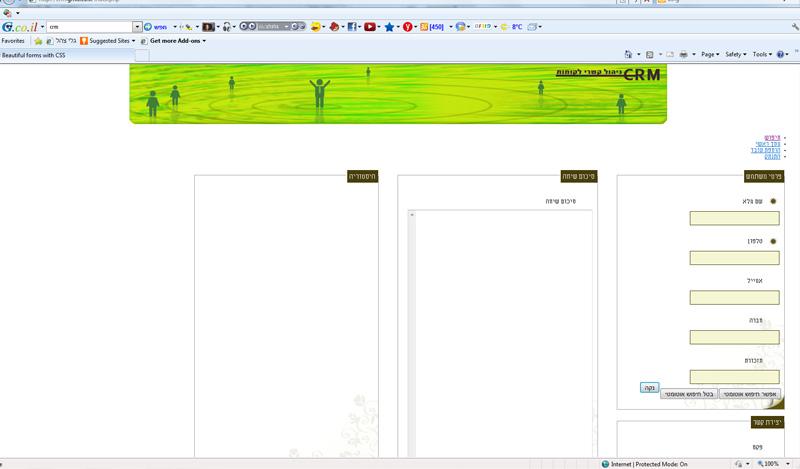The height and width of the screenshot is (469, 800).
Task: Click the G.co.il toolbar logo
Action: point(20,27)
